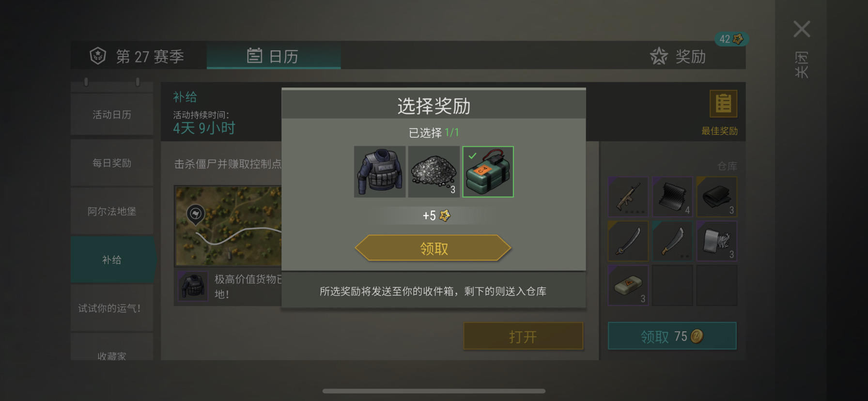The width and height of the screenshot is (868, 401).
Task: Click the supply route map thumbnail
Action: pos(228,226)
